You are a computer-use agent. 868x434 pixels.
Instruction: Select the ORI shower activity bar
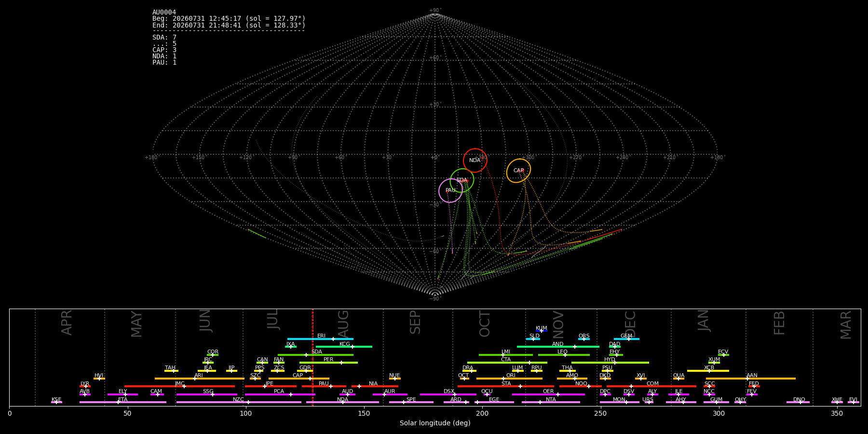click(509, 379)
